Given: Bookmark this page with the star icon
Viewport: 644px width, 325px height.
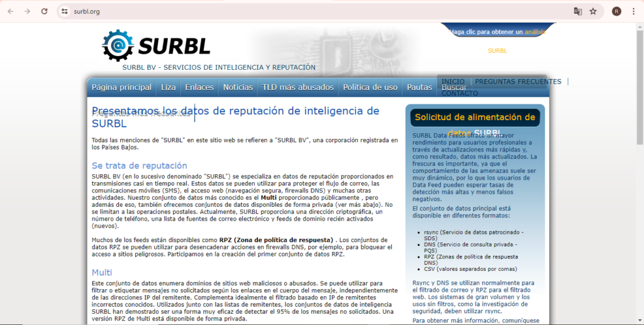Looking at the screenshot, I should (x=593, y=11).
